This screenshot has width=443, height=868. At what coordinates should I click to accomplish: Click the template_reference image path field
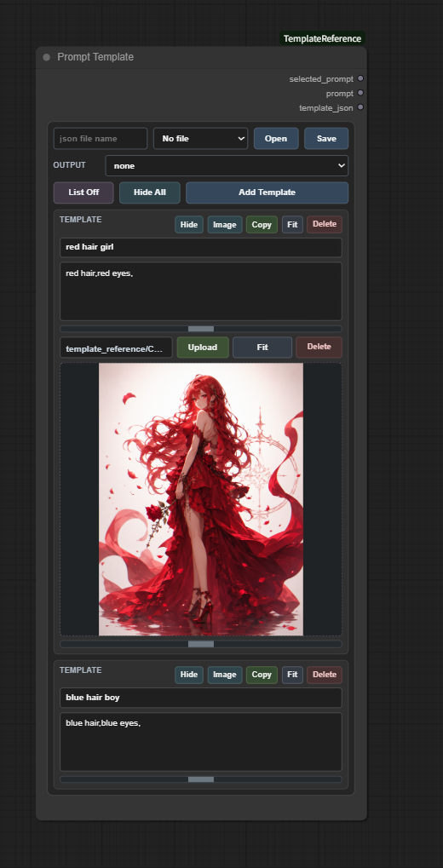[x=116, y=348]
